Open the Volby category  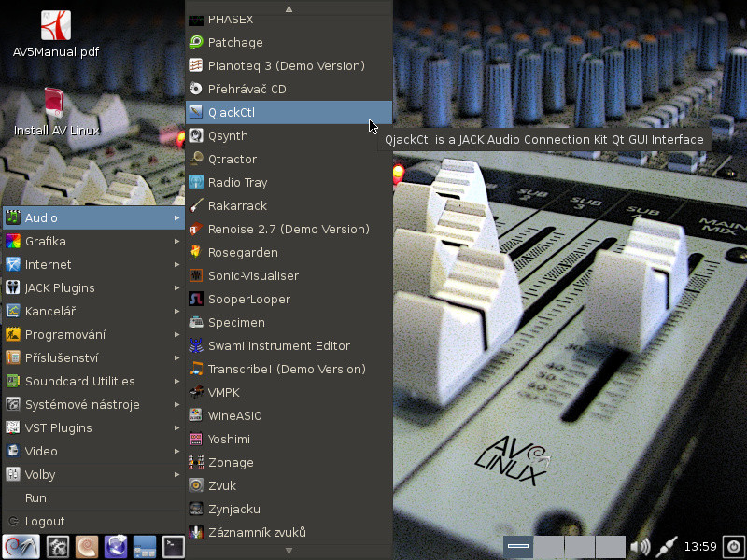pos(93,474)
